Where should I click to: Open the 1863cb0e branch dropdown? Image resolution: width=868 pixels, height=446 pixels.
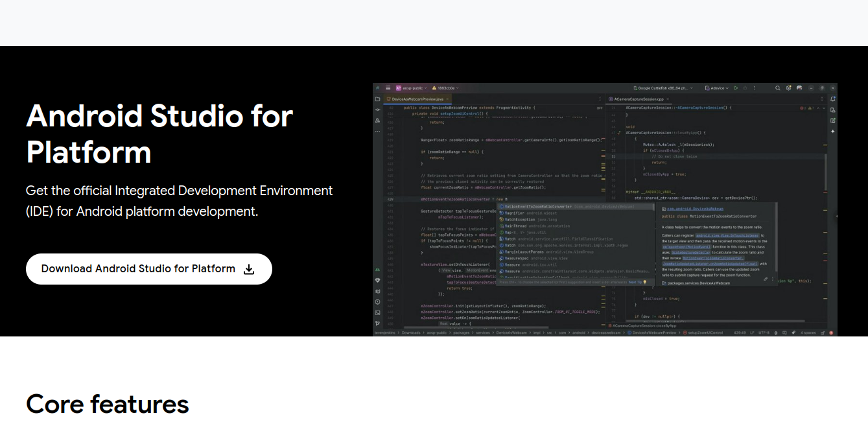point(445,88)
